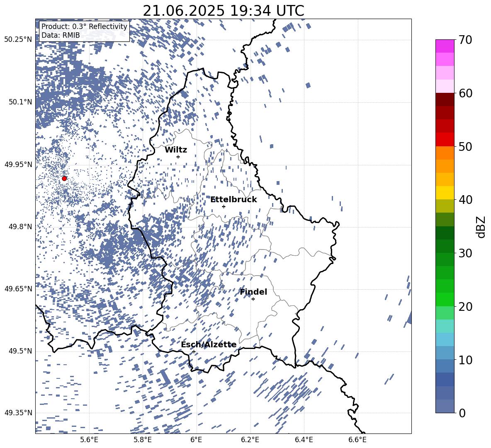Click the Ettelbruck station cross marker
Image resolution: width=491 pixels, height=448 pixels.
tap(224, 206)
